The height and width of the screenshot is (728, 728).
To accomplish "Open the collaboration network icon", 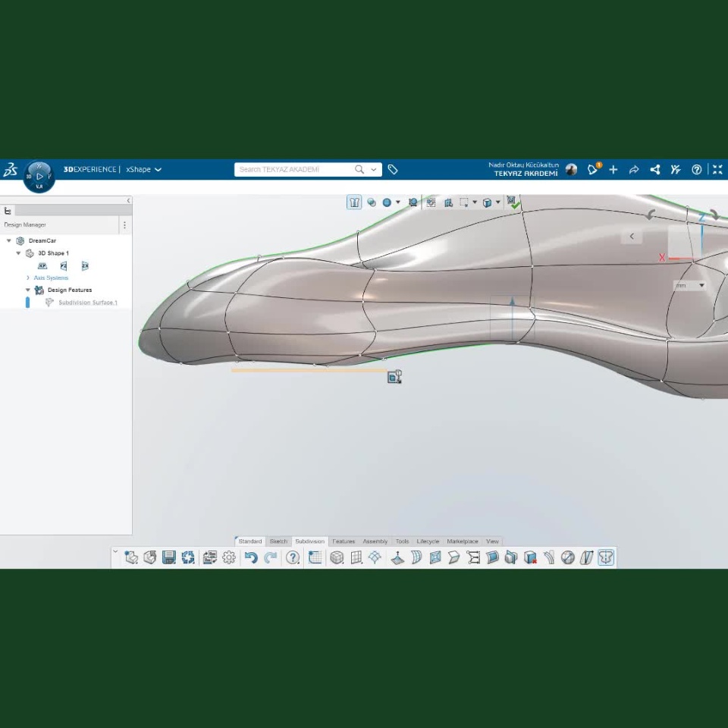I will 655,170.
